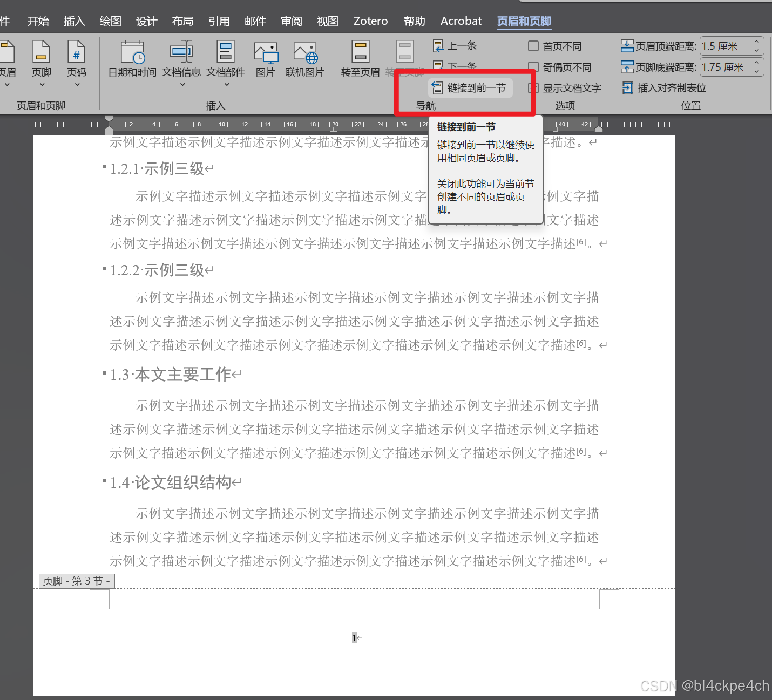Open the 页脚 footer gallery icon
This screenshot has height=700, width=772.
pos(41,52)
